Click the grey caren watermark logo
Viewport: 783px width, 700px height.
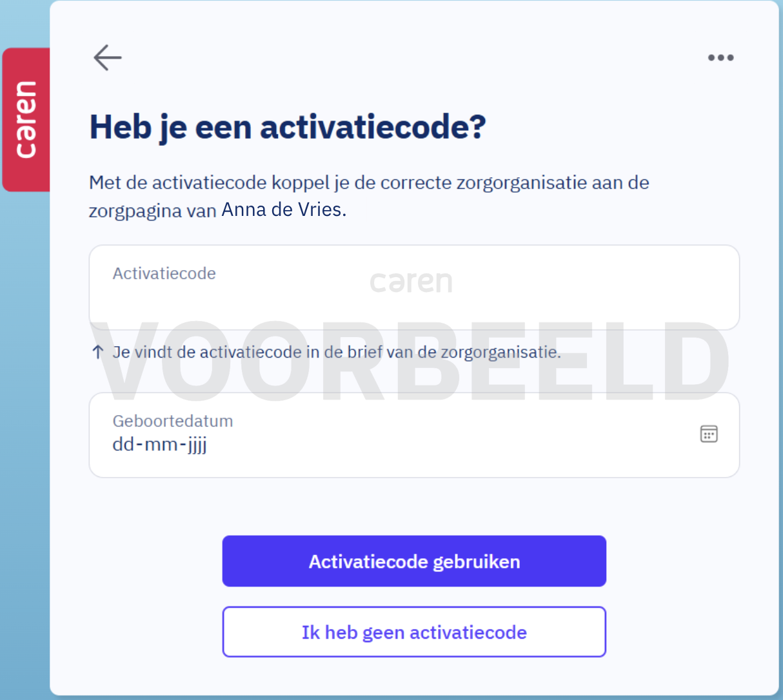pos(411,282)
